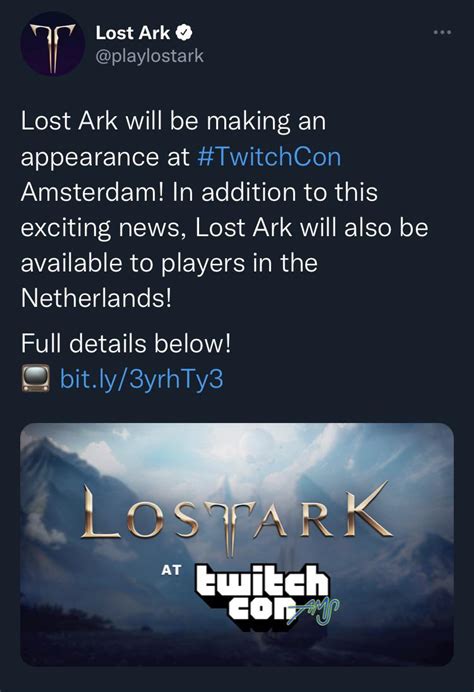The width and height of the screenshot is (474, 692).
Task: Click the television emoji icon
Action: click(36, 379)
